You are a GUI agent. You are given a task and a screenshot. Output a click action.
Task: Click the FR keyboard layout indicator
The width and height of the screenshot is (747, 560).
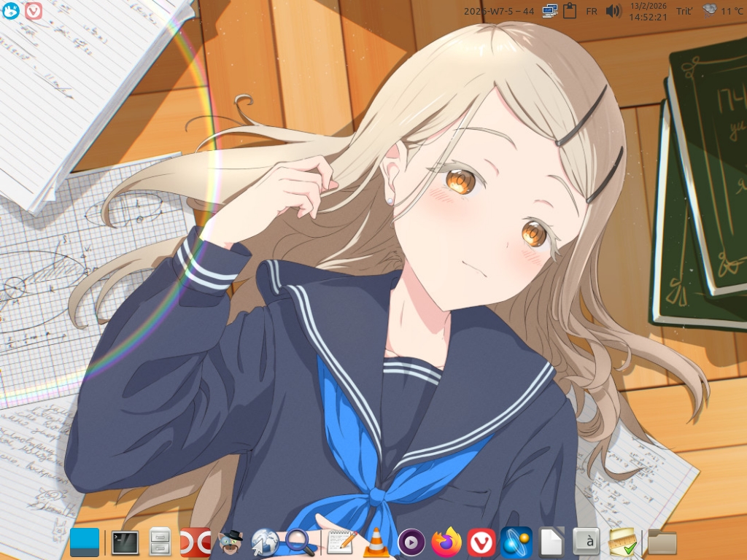(x=592, y=11)
